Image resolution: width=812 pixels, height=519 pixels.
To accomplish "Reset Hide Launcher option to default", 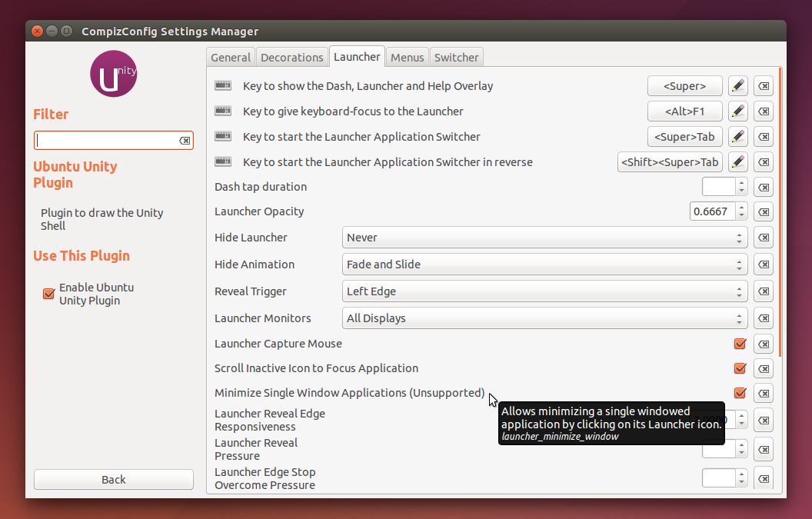I will 764,238.
